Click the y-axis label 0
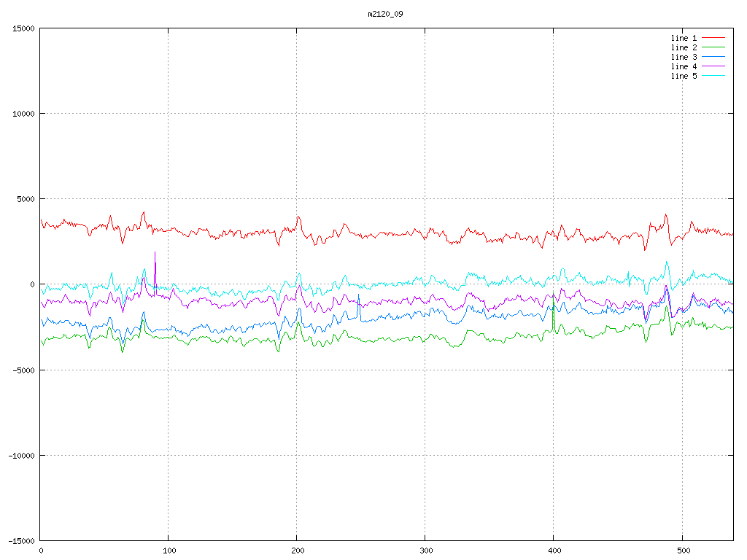 (x=32, y=284)
